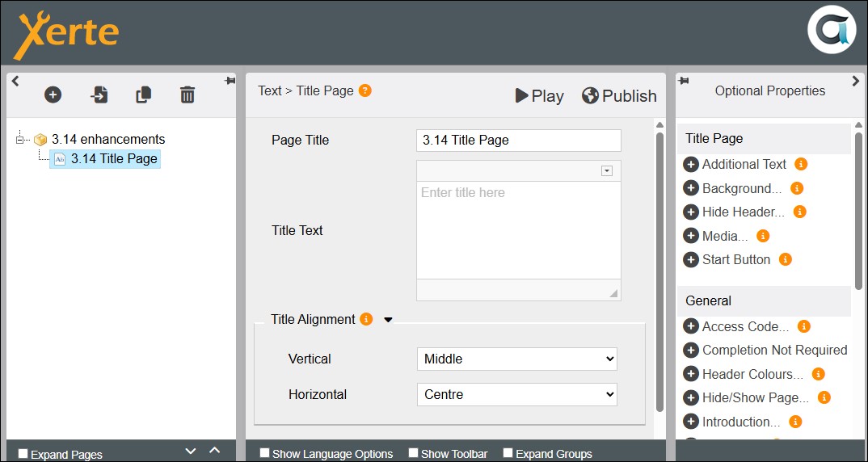Viewport: 868px width, 462px height.
Task: Select the 3.14 enhancements project node
Action: pyautogui.click(x=108, y=139)
